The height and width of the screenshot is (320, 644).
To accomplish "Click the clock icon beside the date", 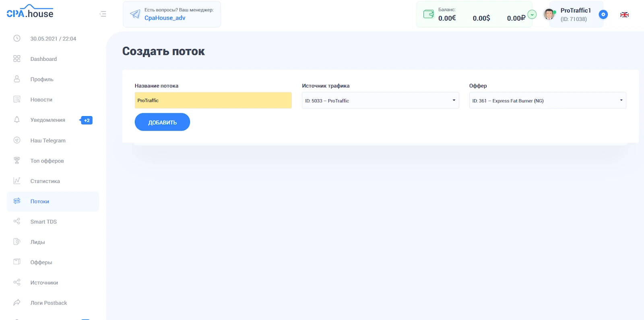I will pos(17,38).
